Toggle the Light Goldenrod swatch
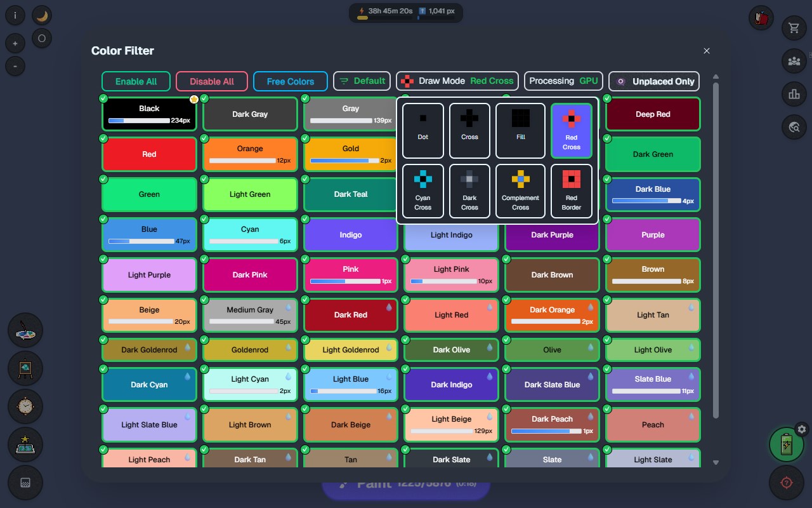 351,350
